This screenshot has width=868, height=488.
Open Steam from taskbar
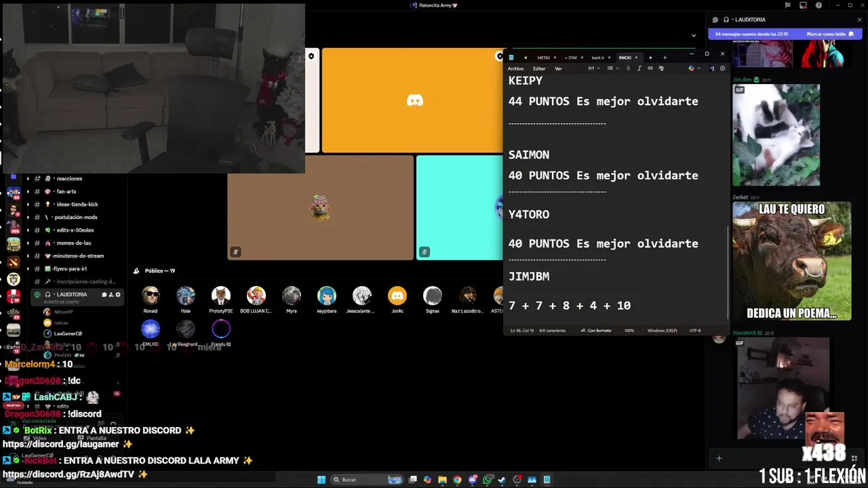point(502,480)
